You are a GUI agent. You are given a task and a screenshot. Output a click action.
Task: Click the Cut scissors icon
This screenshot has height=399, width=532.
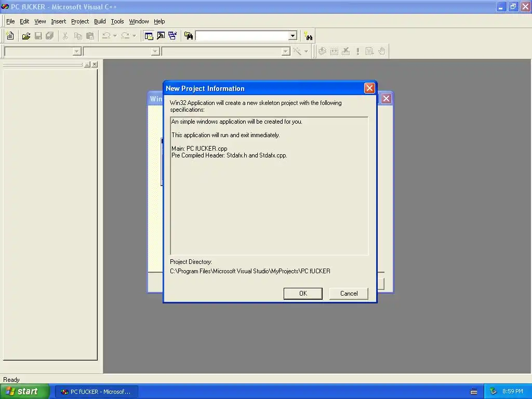coord(65,36)
